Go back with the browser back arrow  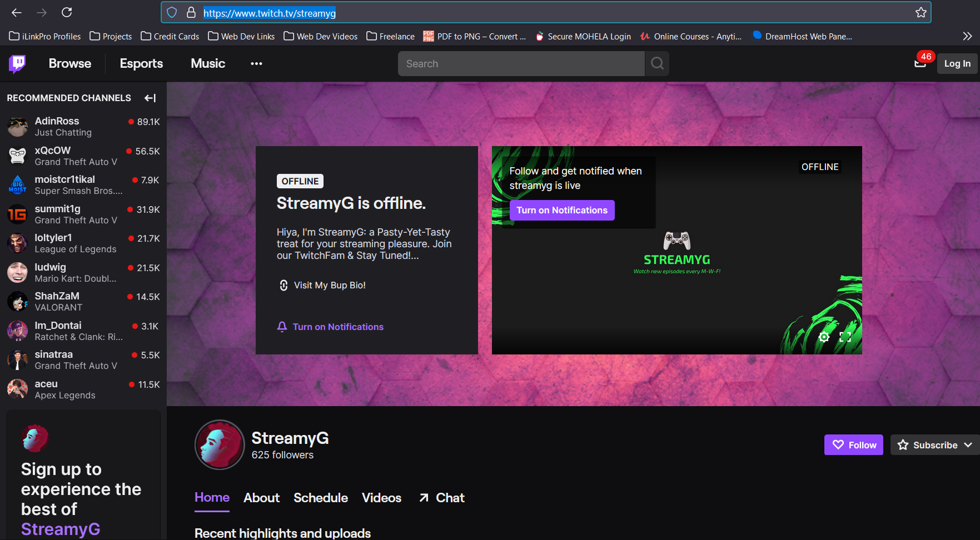click(x=17, y=12)
